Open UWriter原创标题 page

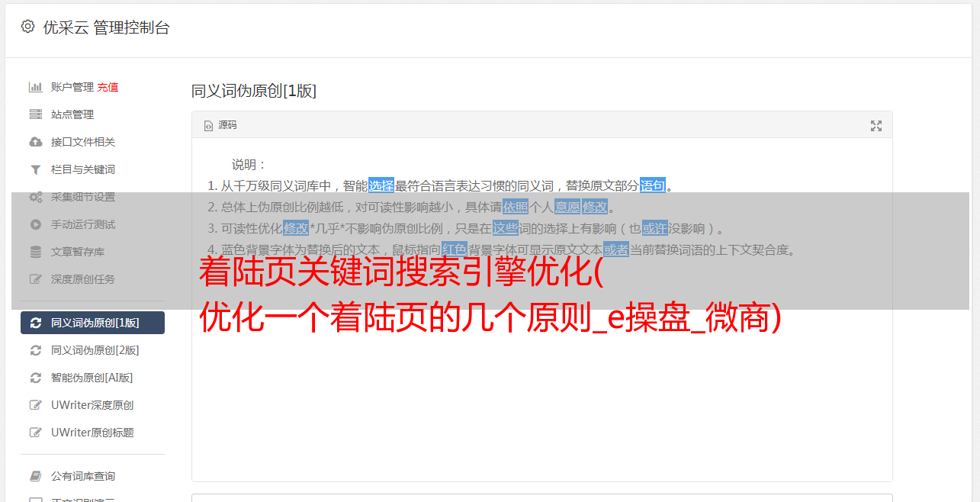[x=92, y=433]
